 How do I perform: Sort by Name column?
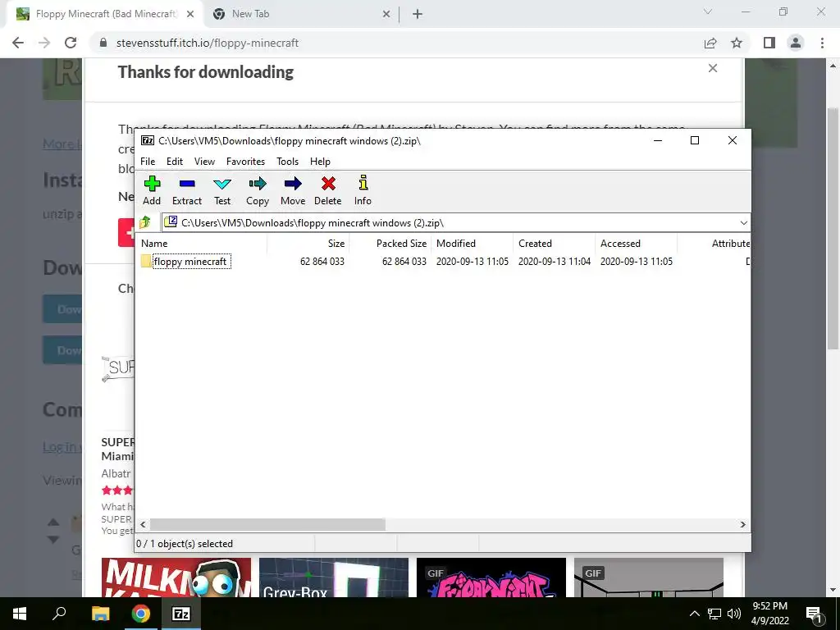[202, 243]
